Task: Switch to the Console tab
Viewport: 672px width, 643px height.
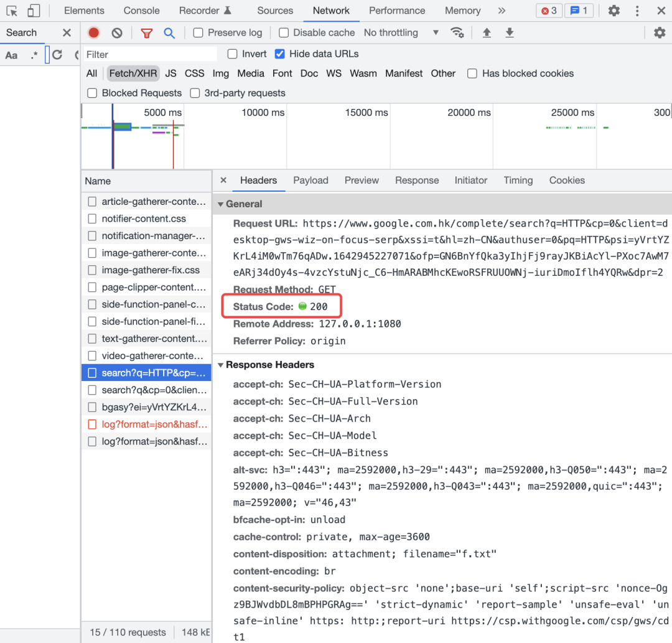Action: click(141, 11)
